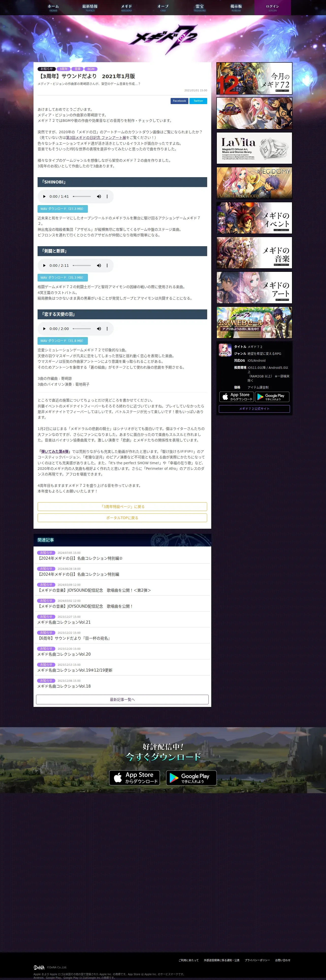Screen dimensions: 326x980
Task: Open the オーブ navigation item
Action: (x=163, y=8)
